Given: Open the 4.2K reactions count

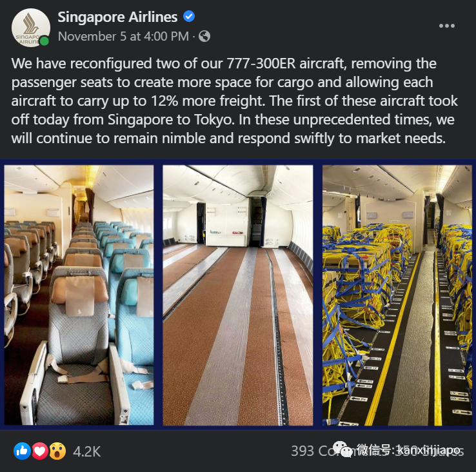Looking at the screenshot, I should pyautogui.click(x=87, y=451).
